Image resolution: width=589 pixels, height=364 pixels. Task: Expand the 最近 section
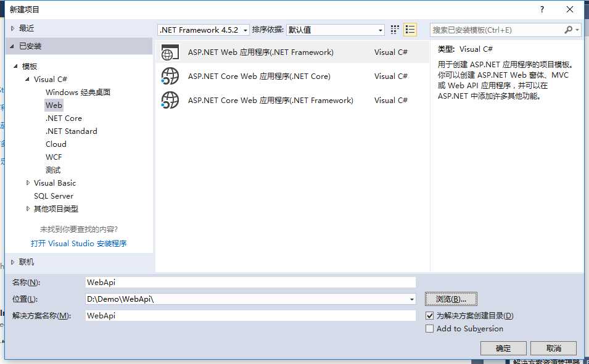13,28
